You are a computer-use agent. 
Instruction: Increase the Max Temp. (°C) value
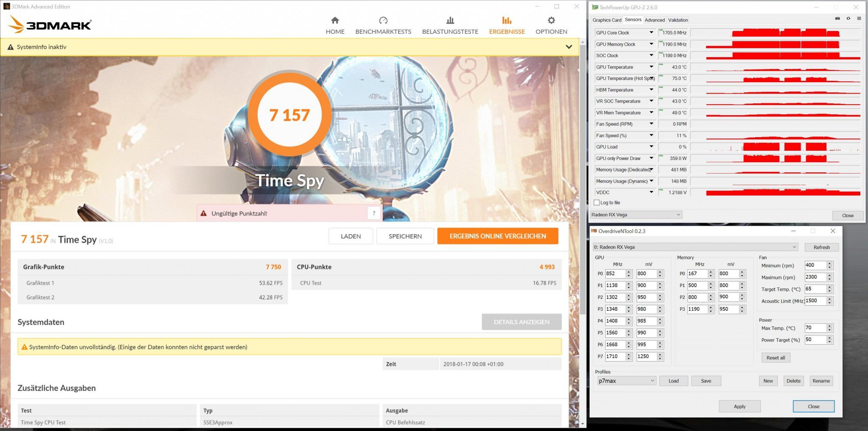829,326
